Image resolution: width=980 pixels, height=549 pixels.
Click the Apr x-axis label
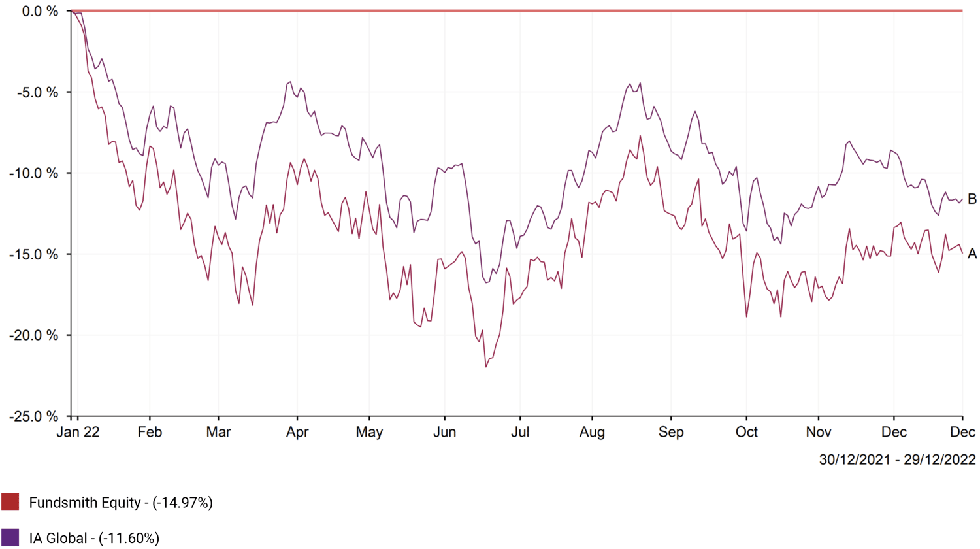tap(297, 432)
